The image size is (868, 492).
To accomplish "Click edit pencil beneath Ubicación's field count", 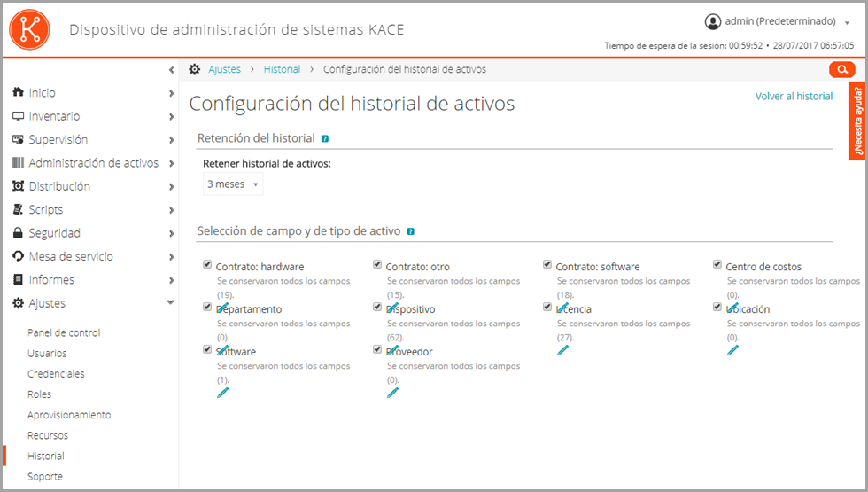I will 732,350.
